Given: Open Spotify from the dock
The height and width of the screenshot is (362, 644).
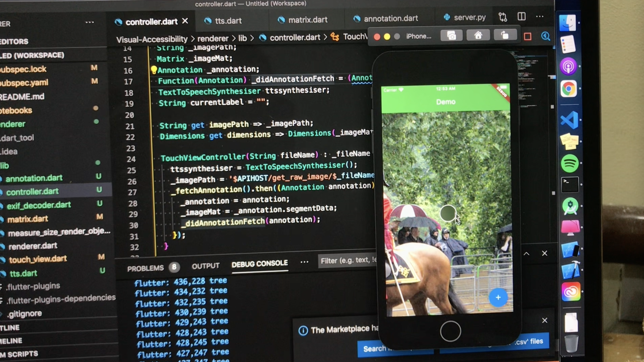Looking at the screenshot, I should pyautogui.click(x=570, y=163).
